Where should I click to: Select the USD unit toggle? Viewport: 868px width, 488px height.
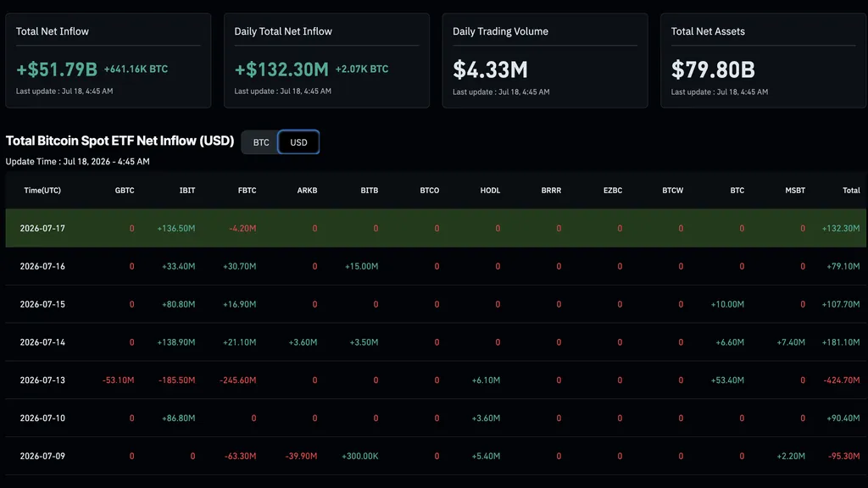(298, 142)
